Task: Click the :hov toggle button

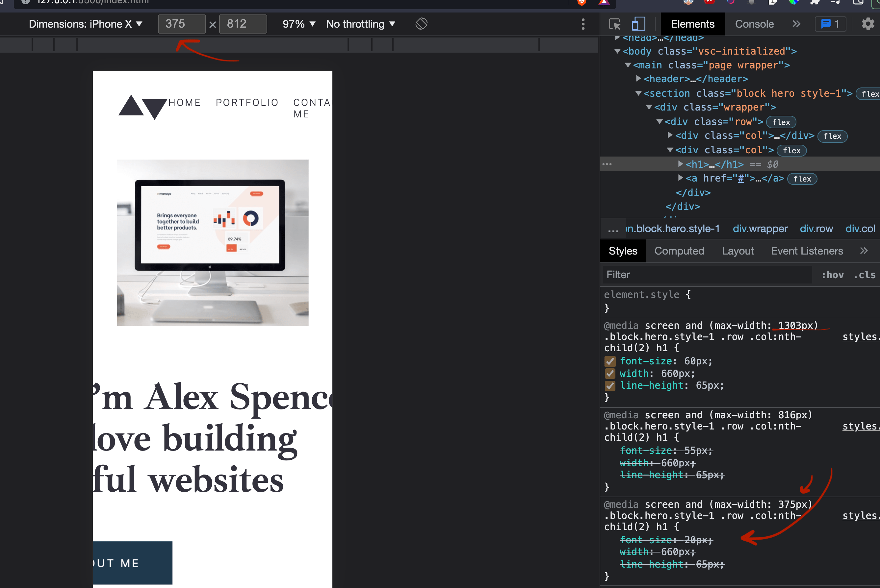Action: (x=832, y=275)
